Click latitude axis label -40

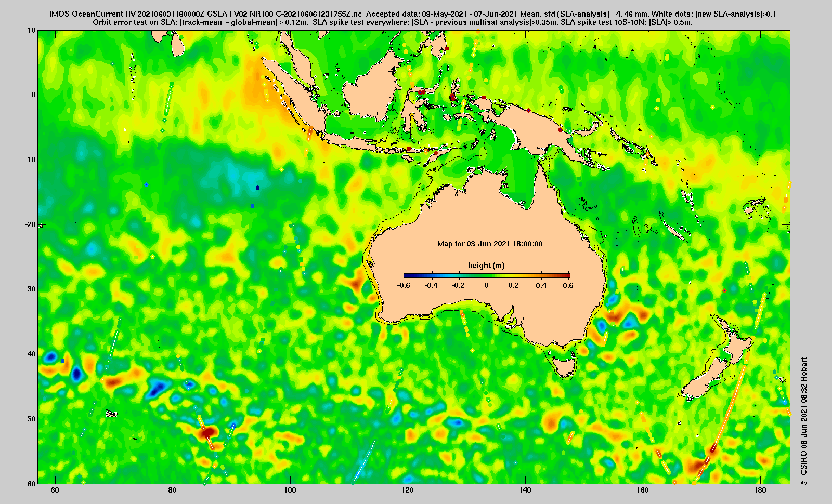coord(31,354)
